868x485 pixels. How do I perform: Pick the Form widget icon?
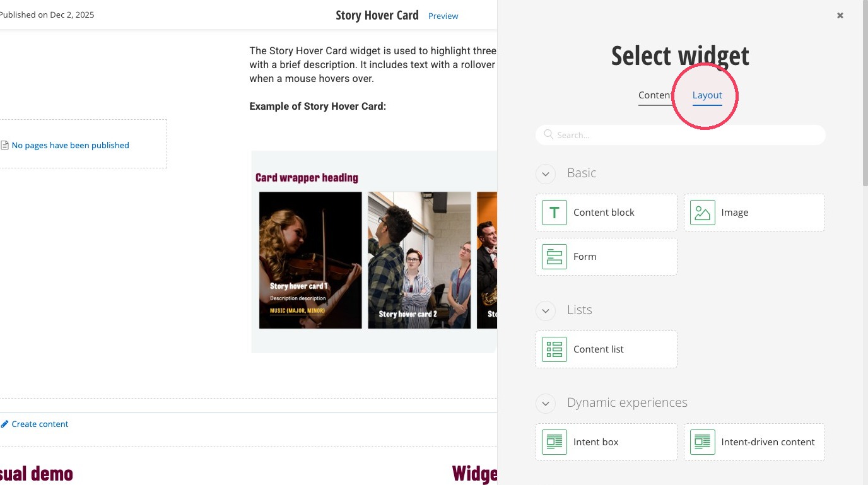click(554, 257)
